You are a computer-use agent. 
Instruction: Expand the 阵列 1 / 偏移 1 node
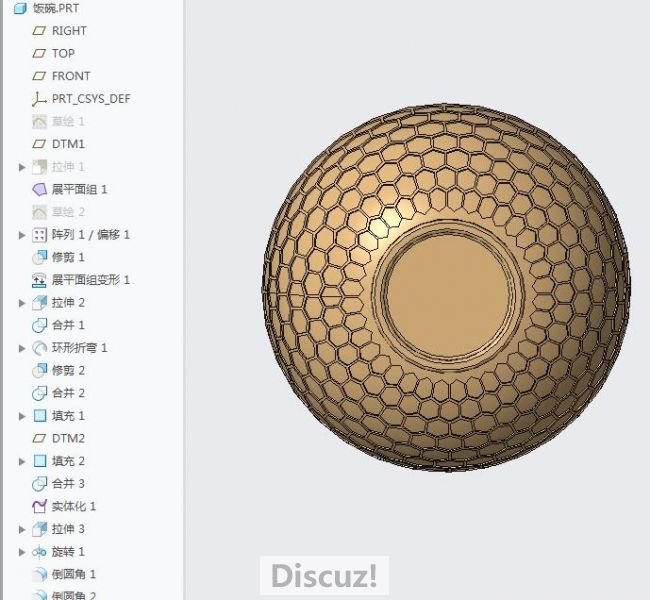[22, 235]
